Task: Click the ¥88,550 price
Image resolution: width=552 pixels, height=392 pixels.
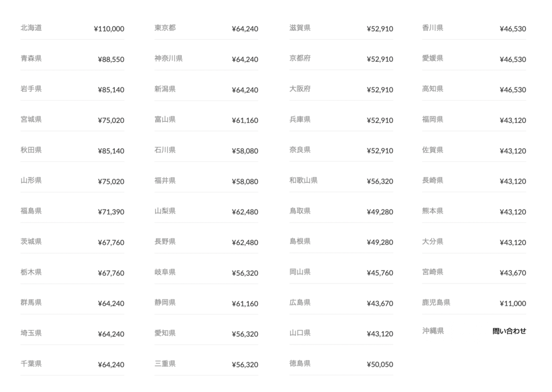Action: pyautogui.click(x=111, y=60)
